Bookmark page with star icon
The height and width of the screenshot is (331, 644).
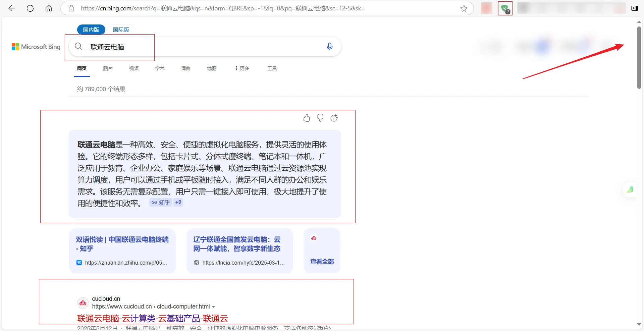464,8
